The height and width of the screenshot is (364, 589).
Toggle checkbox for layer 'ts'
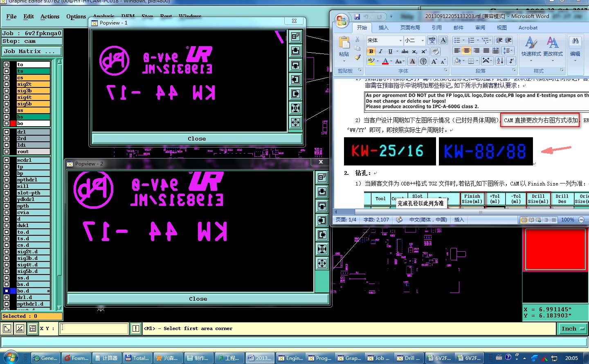tap(7, 71)
